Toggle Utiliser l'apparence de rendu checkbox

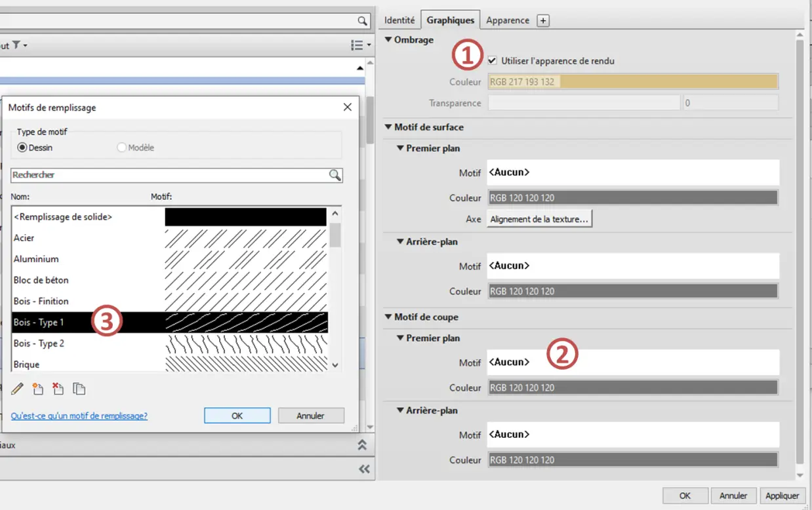click(492, 61)
